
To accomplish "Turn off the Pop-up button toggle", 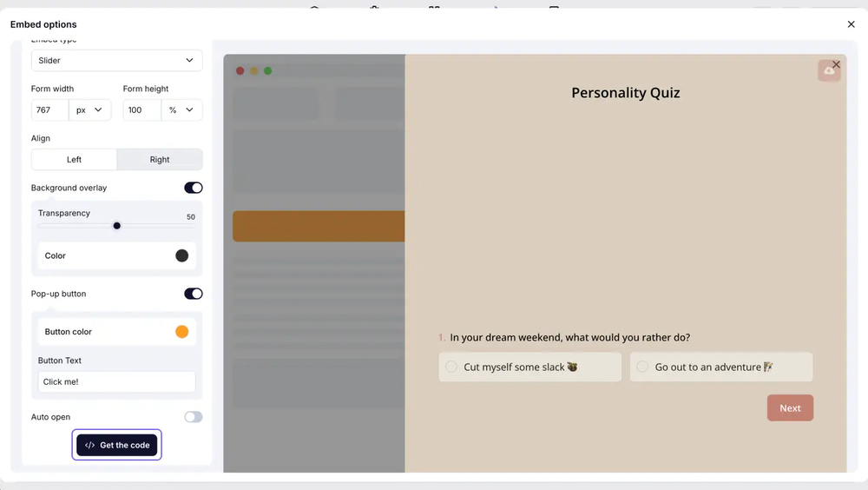I will (193, 294).
